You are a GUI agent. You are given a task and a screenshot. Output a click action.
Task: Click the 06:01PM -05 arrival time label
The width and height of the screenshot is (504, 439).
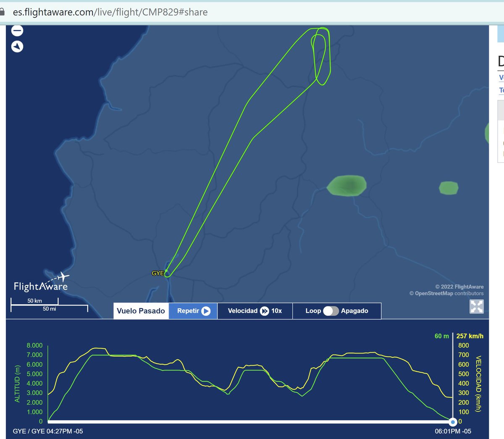(453, 431)
